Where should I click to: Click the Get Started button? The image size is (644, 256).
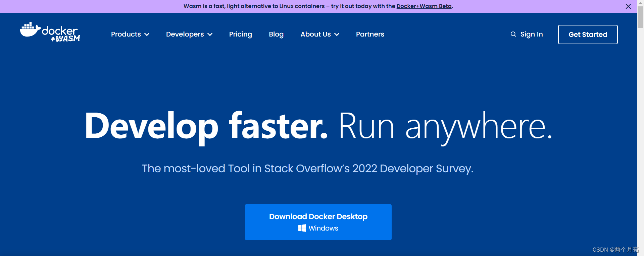(588, 35)
